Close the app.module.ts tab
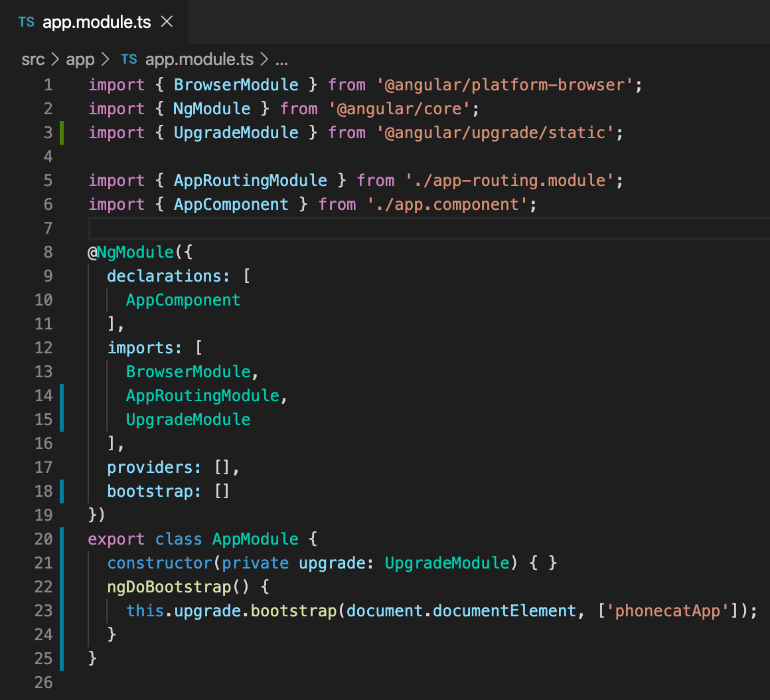770x700 pixels. pos(165,21)
